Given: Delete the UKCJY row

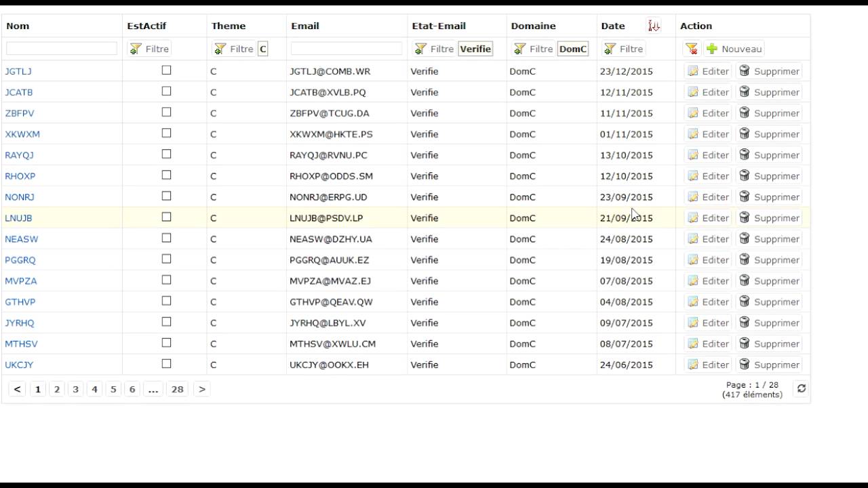Looking at the screenshot, I should (x=769, y=365).
